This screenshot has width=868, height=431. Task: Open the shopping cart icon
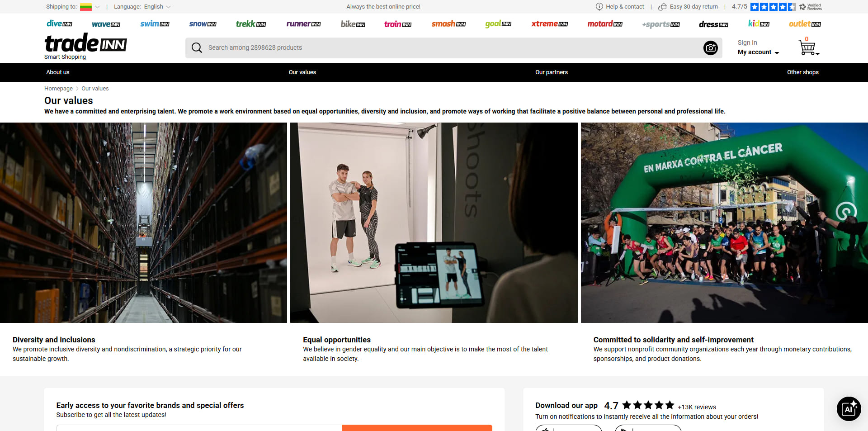click(808, 47)
